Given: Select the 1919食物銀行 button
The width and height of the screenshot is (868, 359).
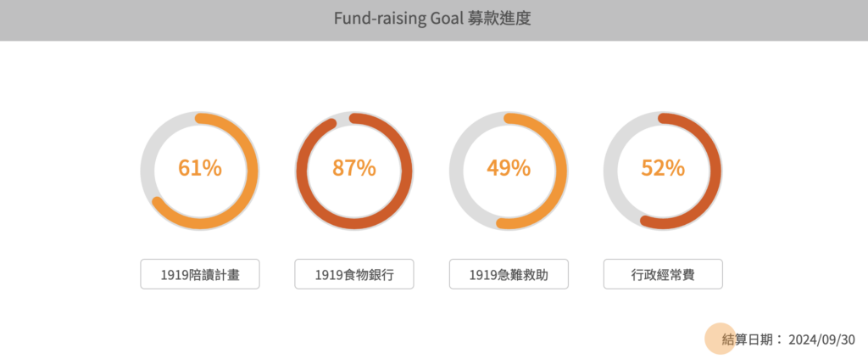Looking at the screenshot, I should (354, 274).
